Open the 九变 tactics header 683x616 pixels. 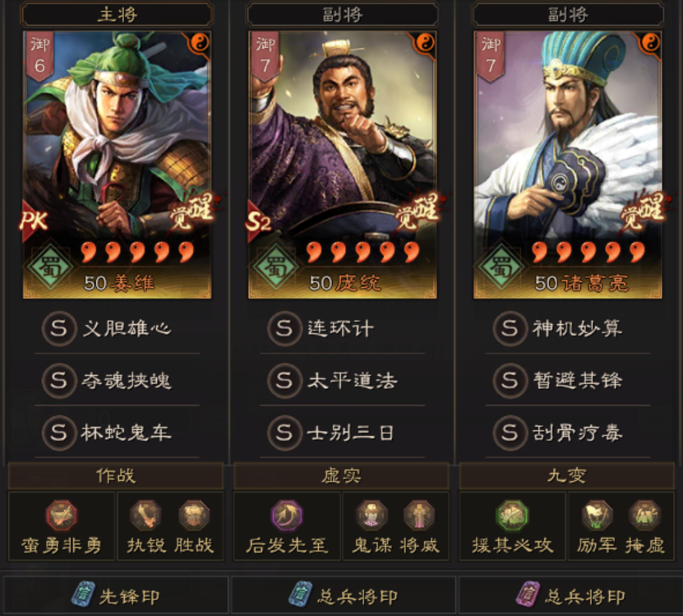coord(567,475)
